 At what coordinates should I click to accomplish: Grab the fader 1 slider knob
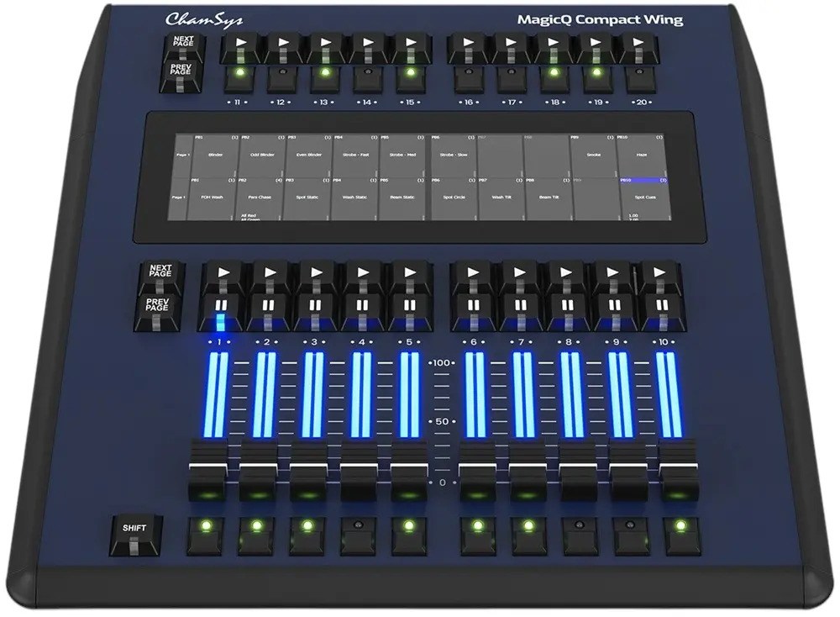tap(208, 471)
